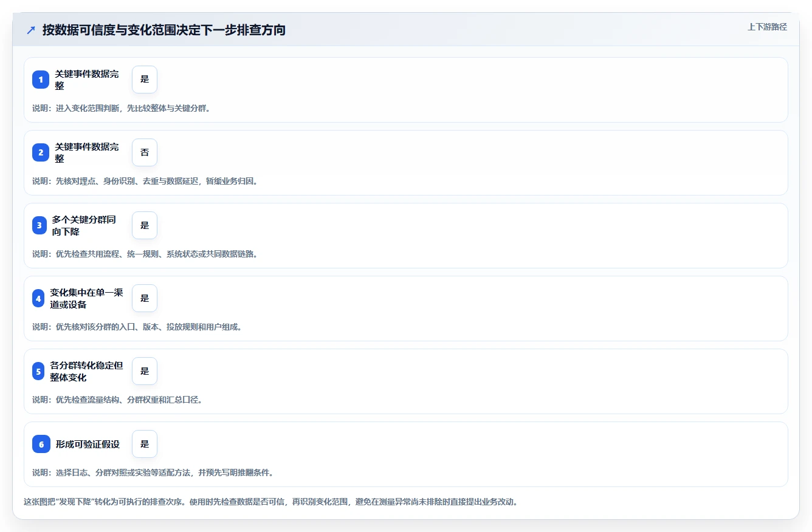Click the note 优先核对该分群的入口、版本
Image resolution: width=812 pixels, height=532 pixels.
point(137,327)
